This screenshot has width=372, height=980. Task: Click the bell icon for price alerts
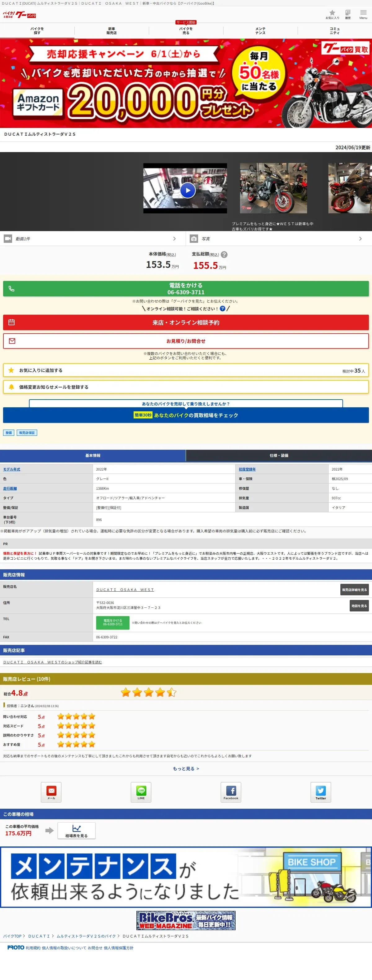[x=11, y=387]
